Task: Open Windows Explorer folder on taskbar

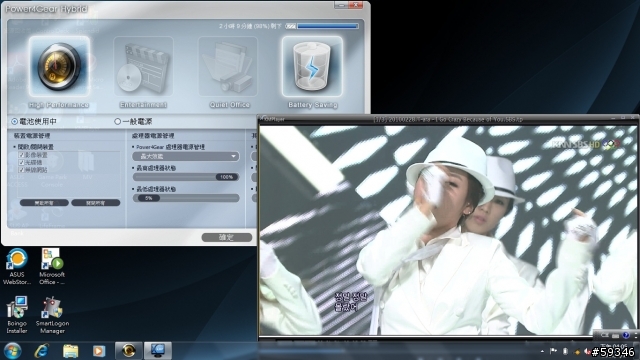Action: [x=70, y=351]
